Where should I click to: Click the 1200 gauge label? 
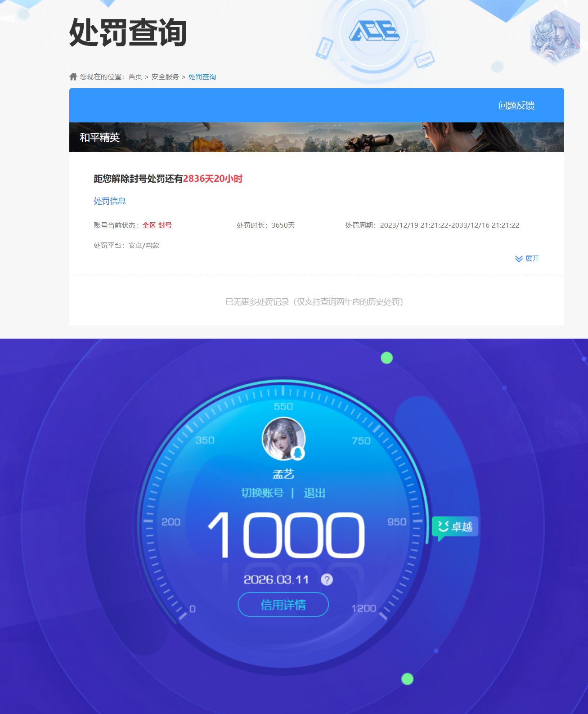point(364,608)
